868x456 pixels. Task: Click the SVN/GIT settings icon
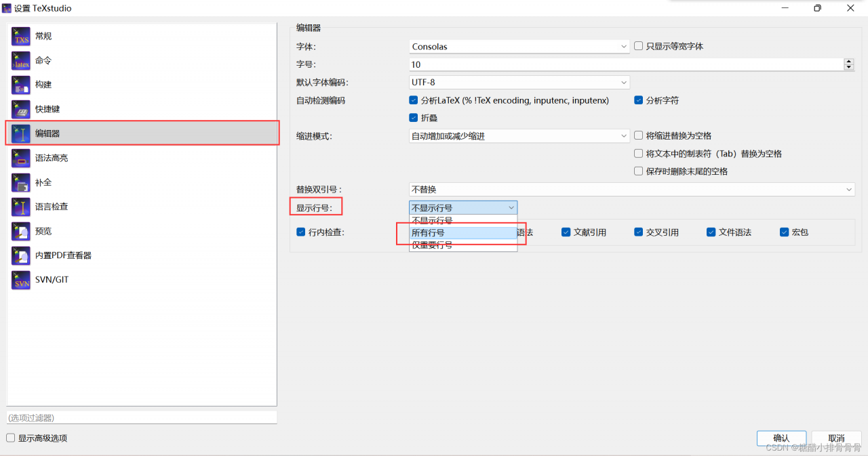coord(21,281)
